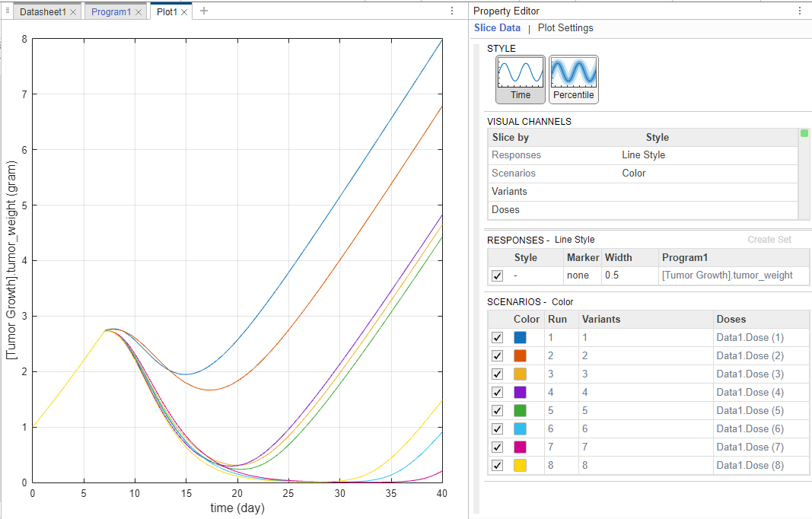Toggle the Run 5 scenario checkbox

click(x=498, y=410)
